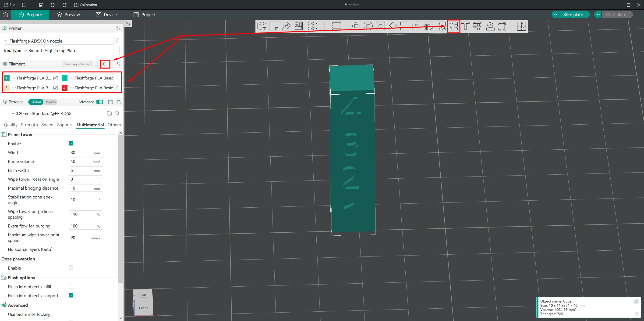Open the Assembly puzzle tool
The width and height of the screenshot is (644, 321).
point(521,26)
